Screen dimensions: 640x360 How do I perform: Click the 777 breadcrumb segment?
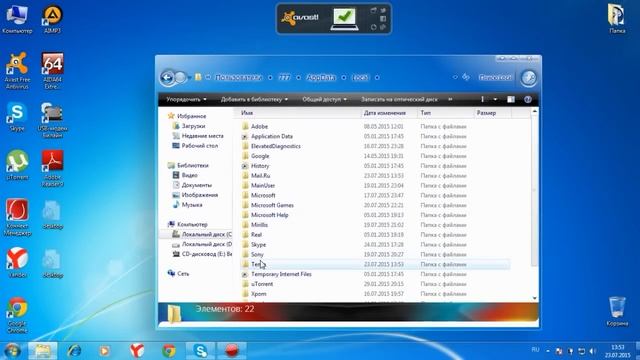pyautogui.click(x=284, y=77)
